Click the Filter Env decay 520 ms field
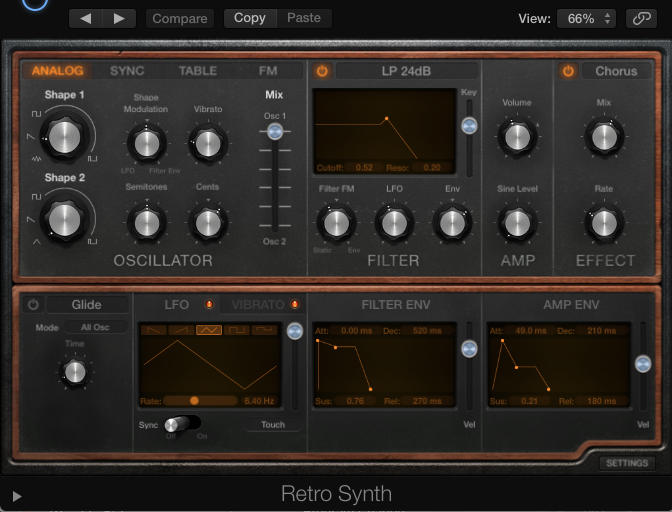Screen dimensions: 672x512 427,330
